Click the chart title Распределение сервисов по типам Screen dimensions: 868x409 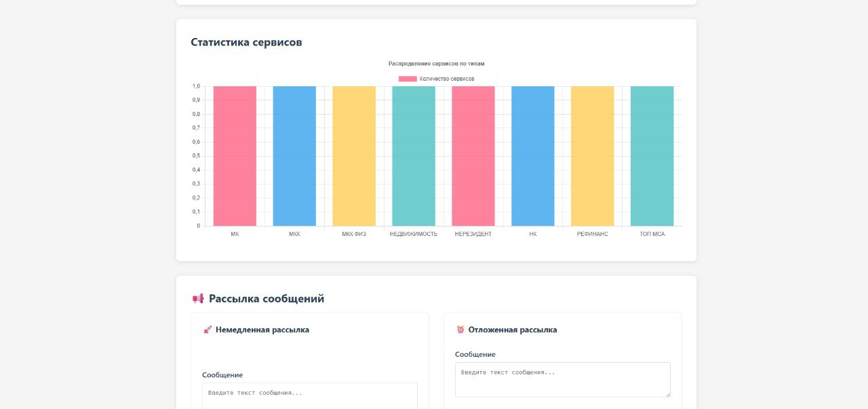point(437,64)
